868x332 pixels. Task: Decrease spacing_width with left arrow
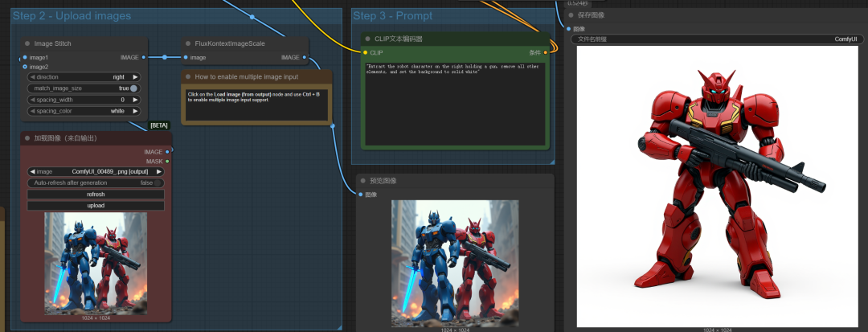coord(32,100)
